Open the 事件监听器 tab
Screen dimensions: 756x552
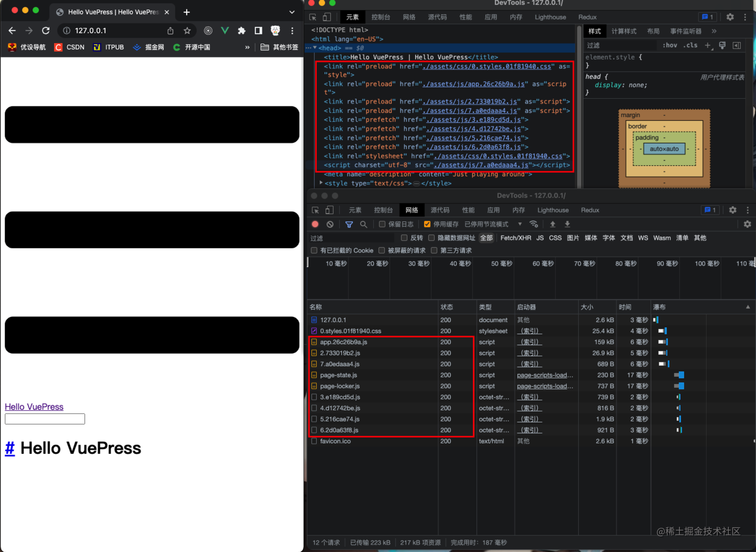tap(686, 31)
